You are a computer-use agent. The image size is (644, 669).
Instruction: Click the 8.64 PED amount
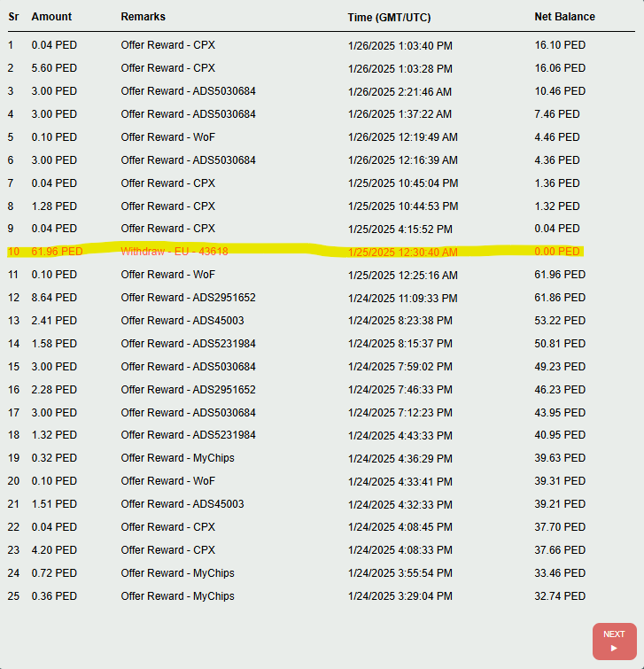(54, 298)
